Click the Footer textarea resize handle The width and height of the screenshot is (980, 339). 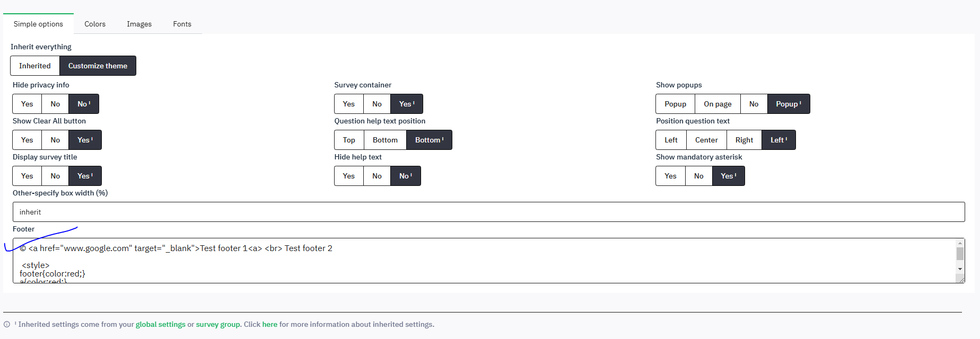(x=960, y=279)
